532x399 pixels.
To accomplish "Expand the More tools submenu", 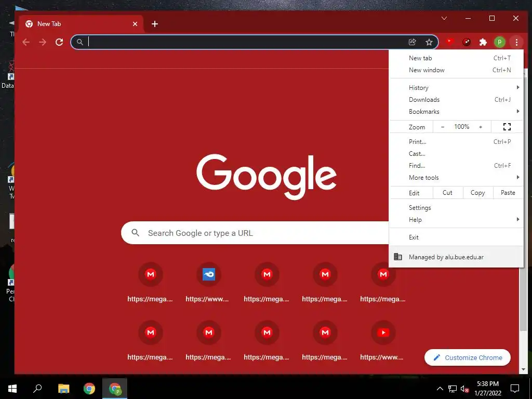I will pyautogui.click(x=456, y=178).
